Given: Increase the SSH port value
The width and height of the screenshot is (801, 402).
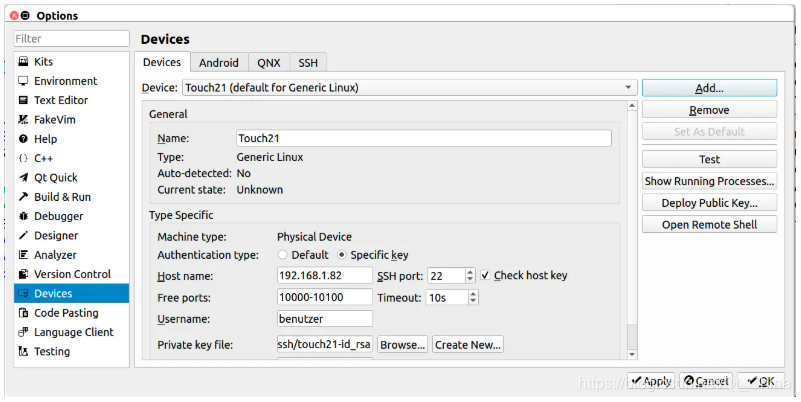Looking at the screenshot, I should tap(470, 272).
